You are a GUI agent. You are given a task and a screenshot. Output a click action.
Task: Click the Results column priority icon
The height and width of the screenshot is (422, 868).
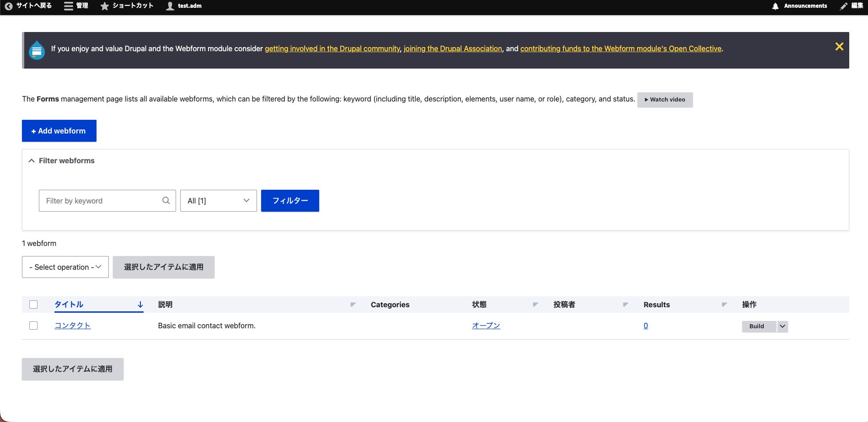724,304
